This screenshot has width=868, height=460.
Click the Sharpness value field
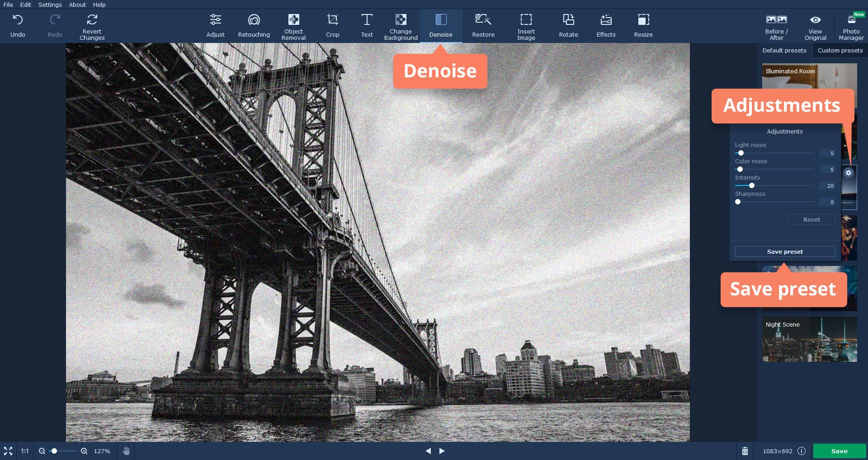(827, 202)
